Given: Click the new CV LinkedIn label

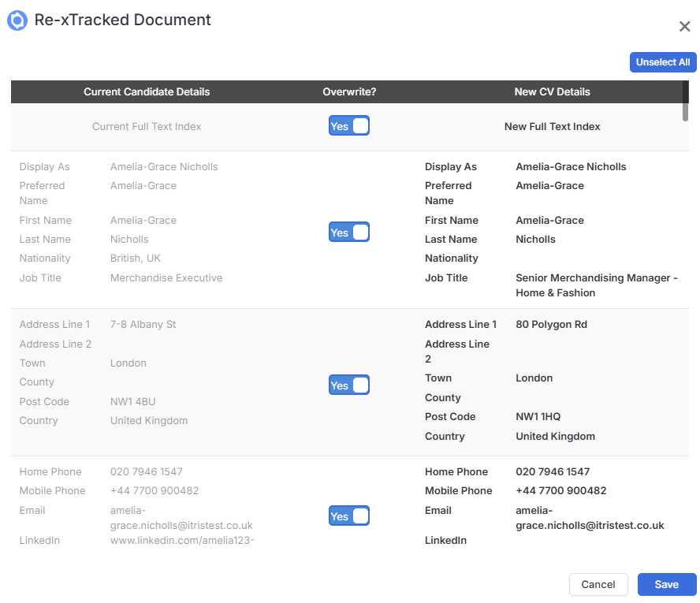Looking at the screenshot, I should [445, 541].
